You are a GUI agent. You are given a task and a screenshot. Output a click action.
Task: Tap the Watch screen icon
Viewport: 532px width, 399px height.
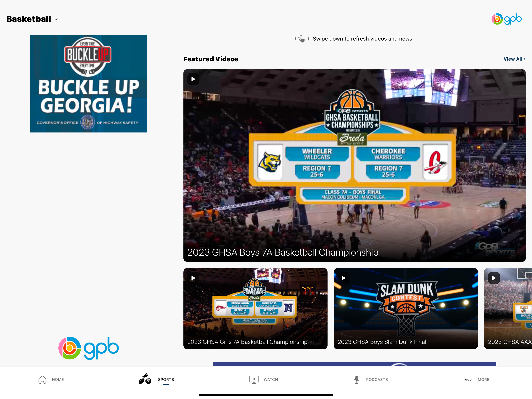pos(254,380)
